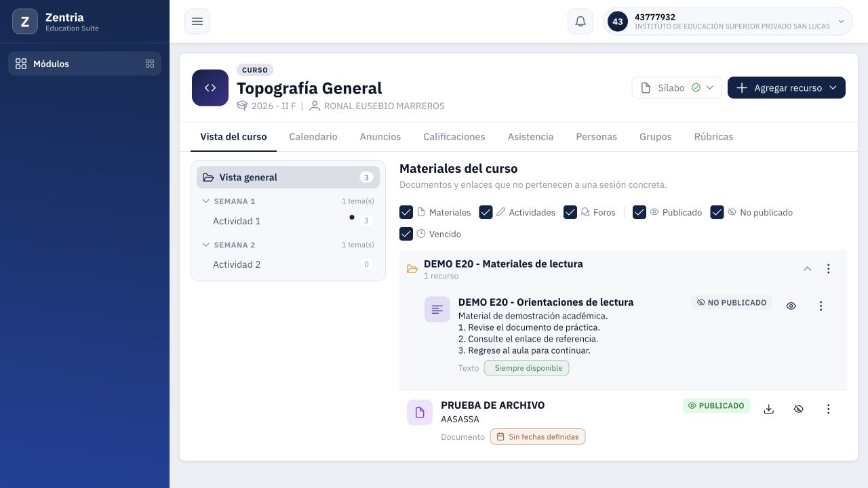Collapse the SEMANA 1 section
The width and height of the screenshot is (868, 488).
(206, 201)
